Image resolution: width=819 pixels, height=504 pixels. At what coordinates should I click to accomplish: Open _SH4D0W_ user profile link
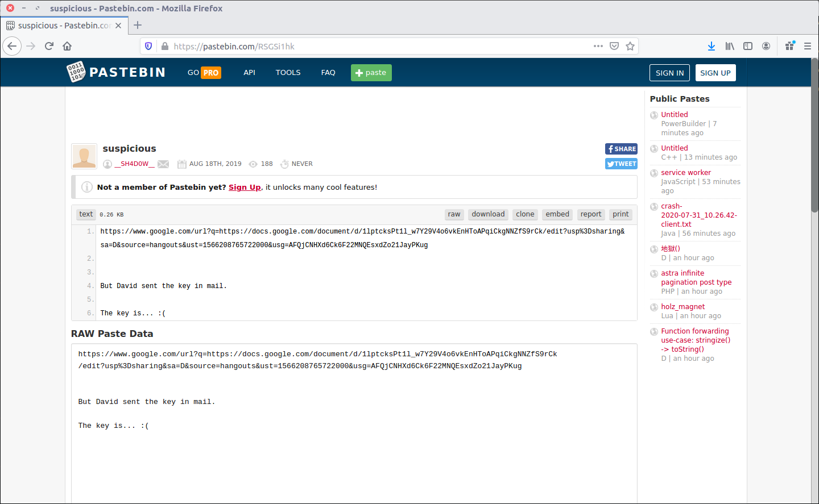click(134, 164)
